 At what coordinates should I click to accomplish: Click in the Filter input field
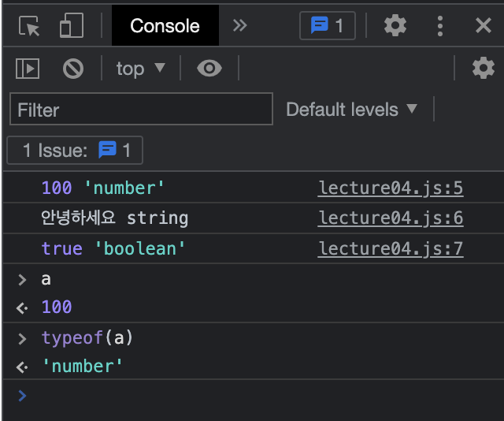click(142, 110)
